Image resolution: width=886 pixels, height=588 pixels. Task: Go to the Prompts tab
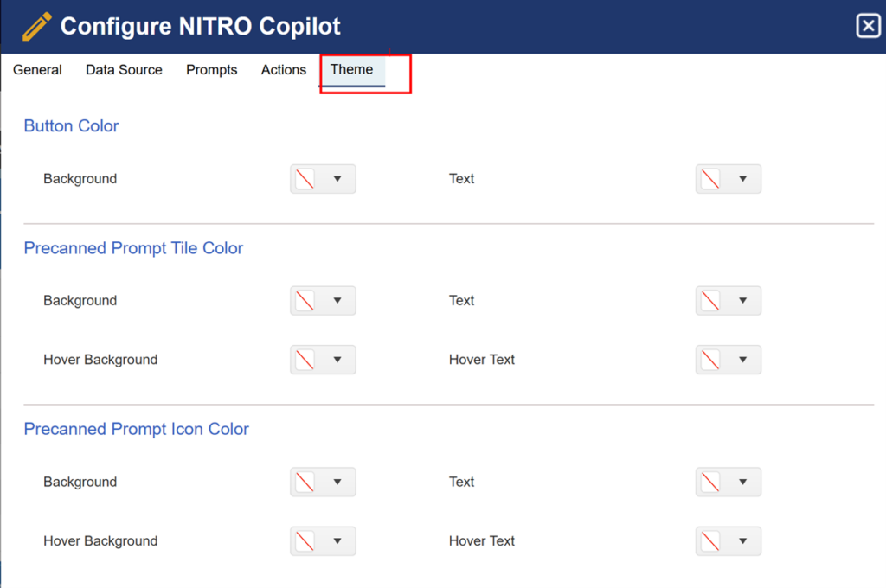point(211,69)
